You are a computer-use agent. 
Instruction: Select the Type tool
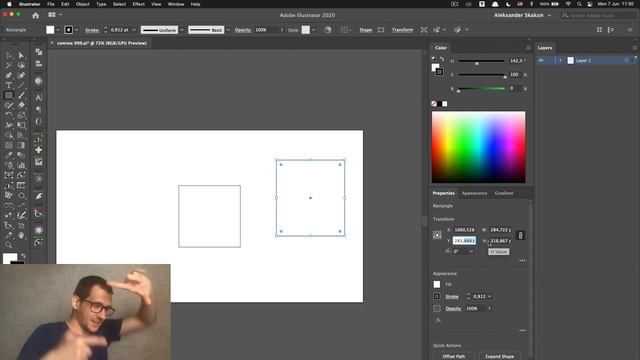pos(9,85)
